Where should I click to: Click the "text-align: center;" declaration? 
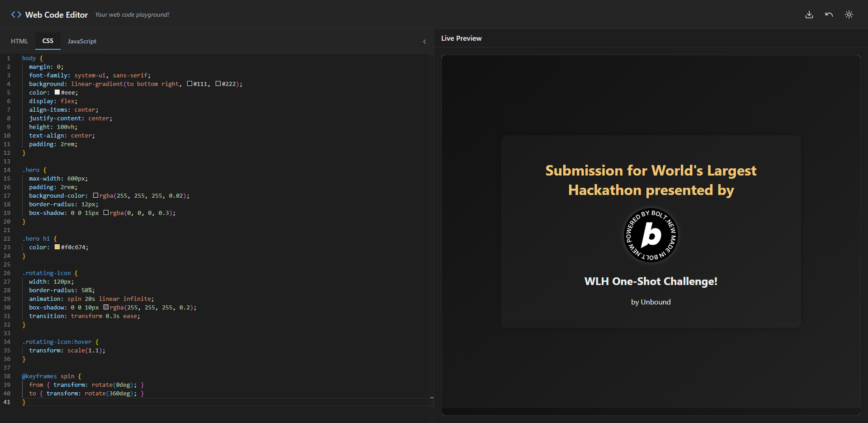point(62,135)
